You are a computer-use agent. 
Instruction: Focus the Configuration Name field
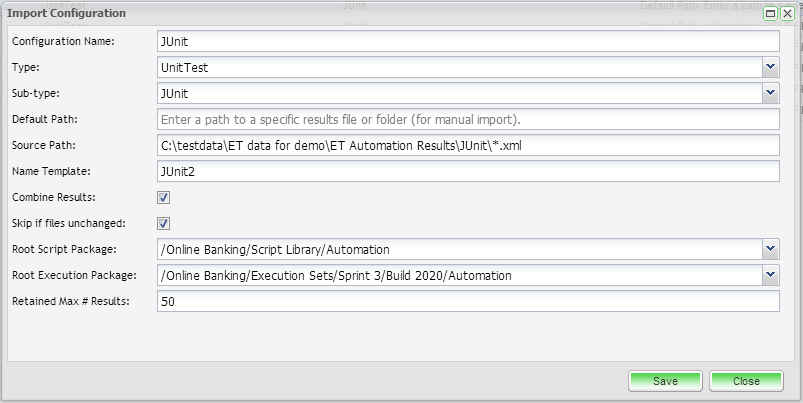[467, 41]
